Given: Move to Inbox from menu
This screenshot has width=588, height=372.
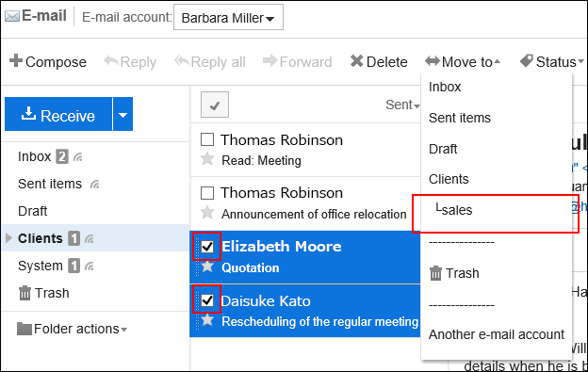Looking at the screenshot, I should [x=445, y=87].
